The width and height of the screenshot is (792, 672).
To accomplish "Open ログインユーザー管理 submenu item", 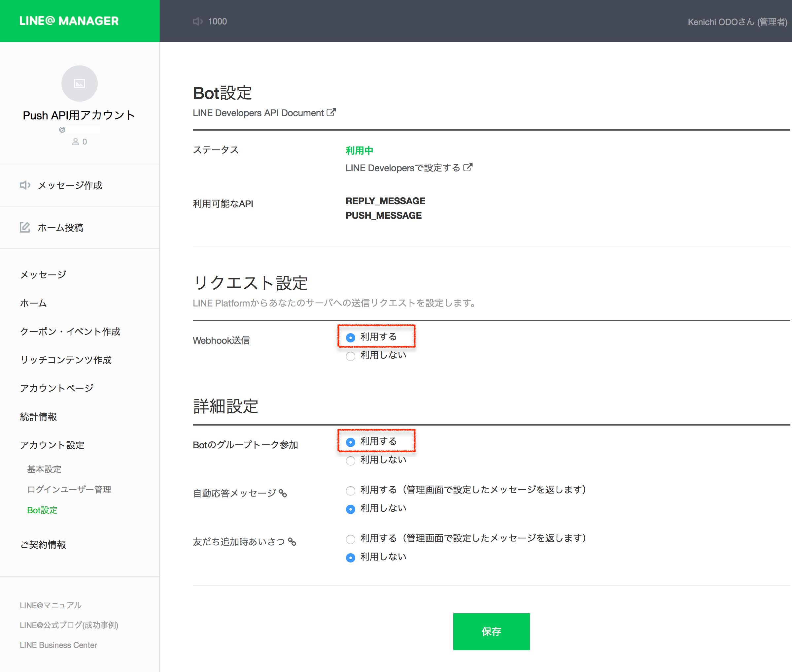I will click(69, 490).
